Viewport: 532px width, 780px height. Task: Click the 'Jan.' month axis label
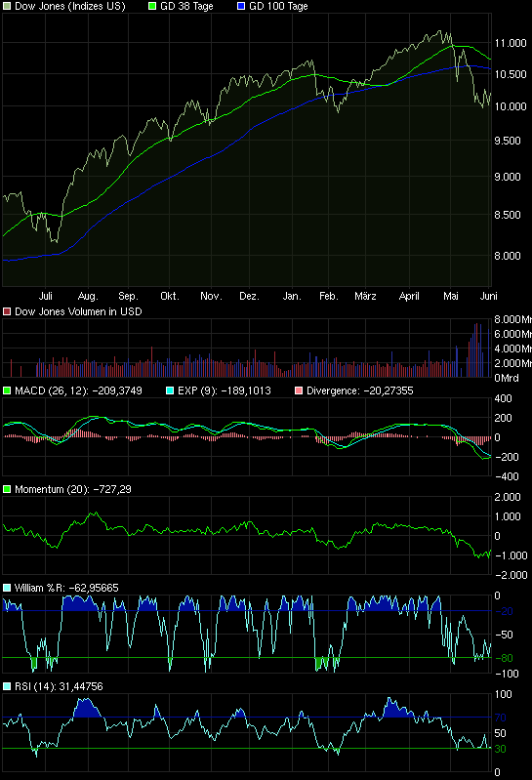[x=292, y=296]
